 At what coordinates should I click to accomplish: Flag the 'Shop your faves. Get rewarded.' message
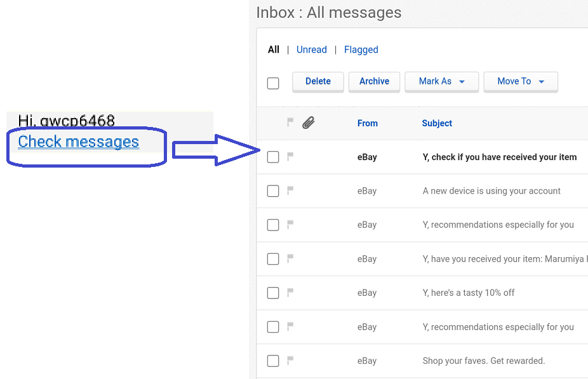tap(290, 360)
